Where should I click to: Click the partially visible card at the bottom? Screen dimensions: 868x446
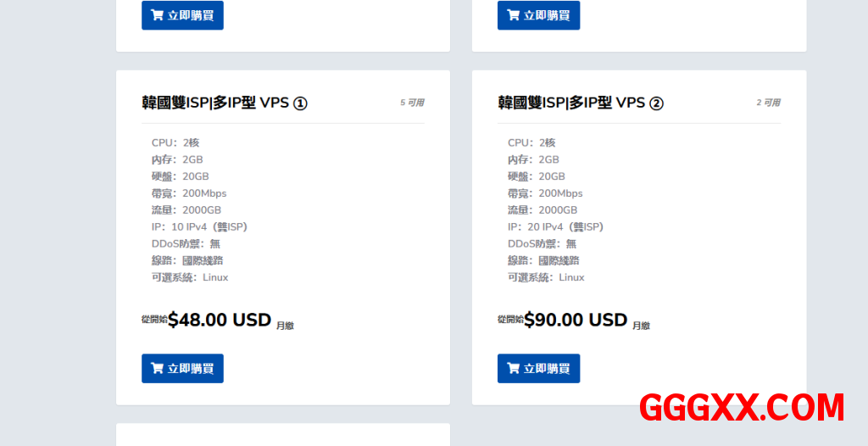point(282,435)
